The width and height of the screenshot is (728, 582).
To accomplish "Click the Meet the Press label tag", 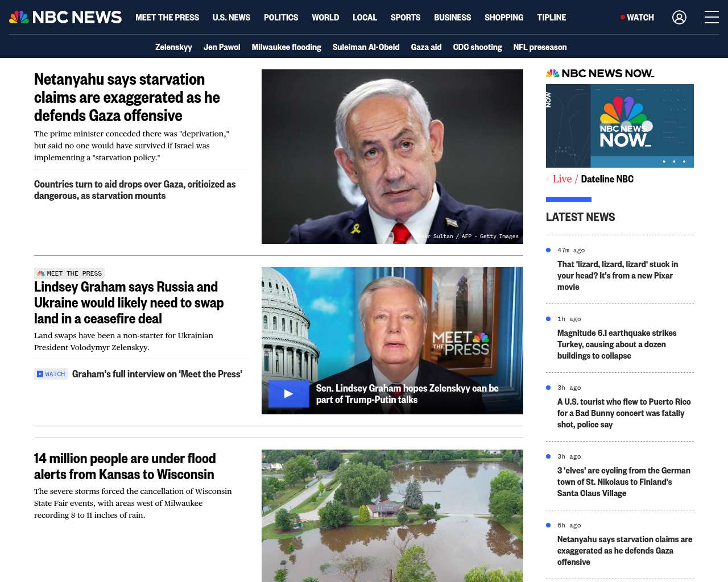I will (69, 273).
